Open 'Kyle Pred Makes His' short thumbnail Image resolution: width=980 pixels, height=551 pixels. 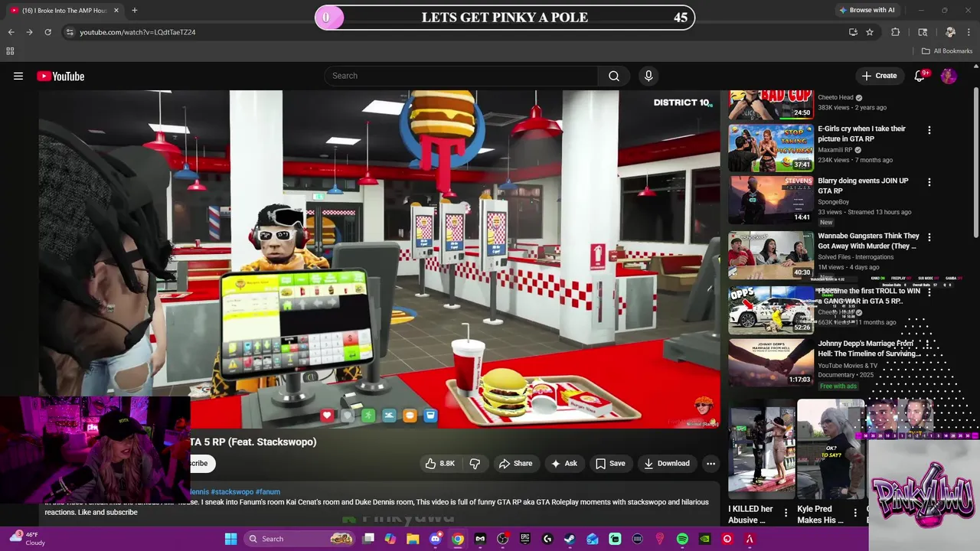point(831,450)
